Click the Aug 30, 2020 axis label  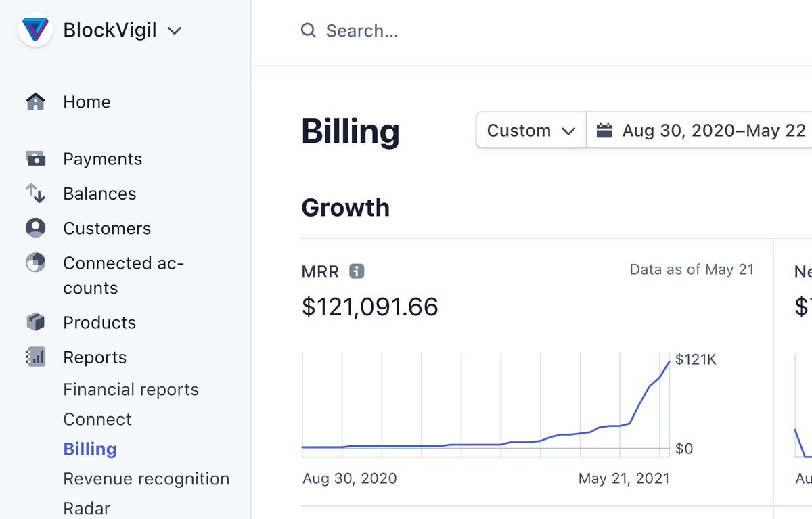350,479
